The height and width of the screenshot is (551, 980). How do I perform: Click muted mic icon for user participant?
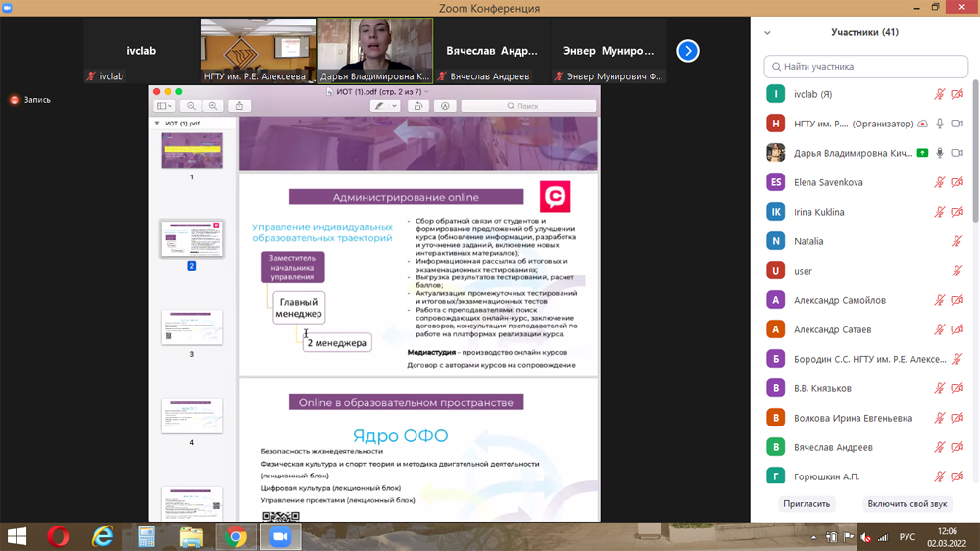pos(956,271)
